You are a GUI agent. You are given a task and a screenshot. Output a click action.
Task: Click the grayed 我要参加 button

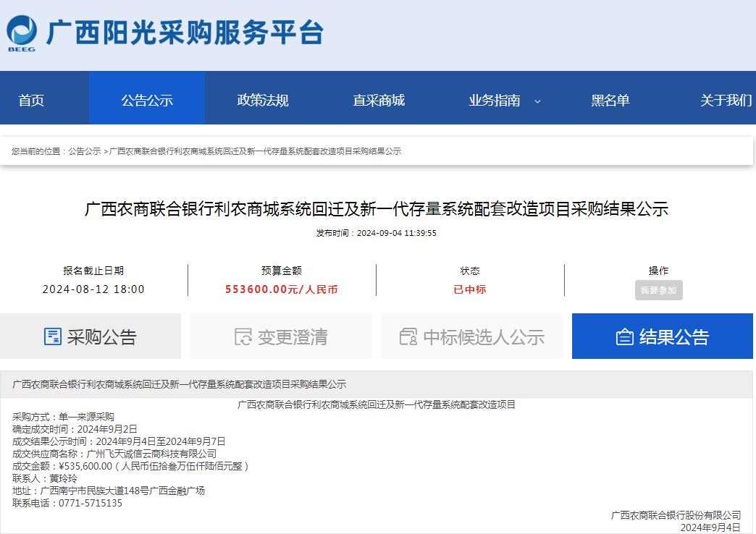tap(659, 290)
